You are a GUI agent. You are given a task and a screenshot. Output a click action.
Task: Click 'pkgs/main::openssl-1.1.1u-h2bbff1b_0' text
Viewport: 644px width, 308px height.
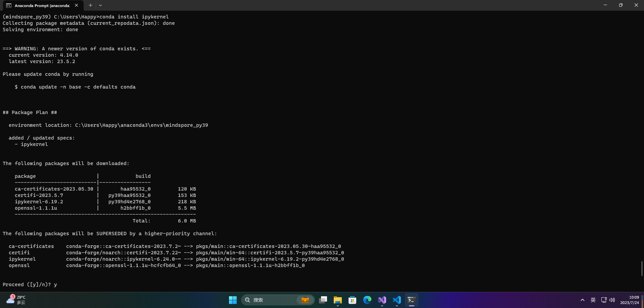(250, 265)
